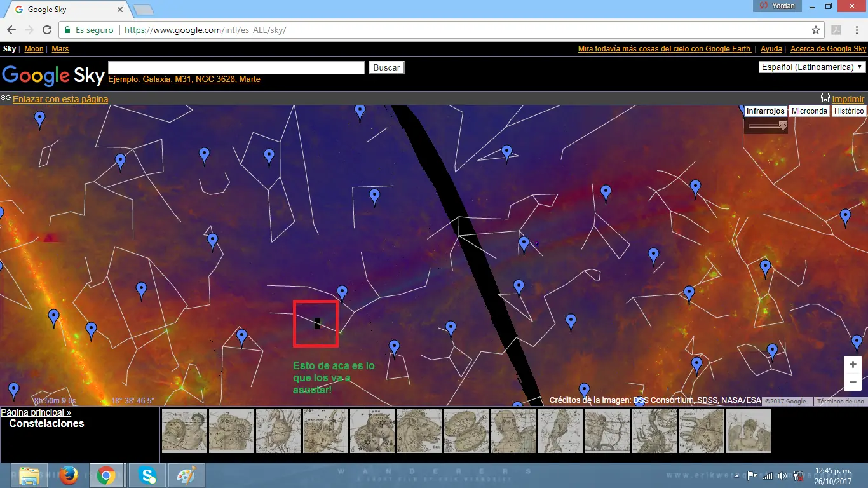Screen dimensions: 868x488
Task: Open the Español (Latinoamerica) language dropdown
Action: [813, 67]
